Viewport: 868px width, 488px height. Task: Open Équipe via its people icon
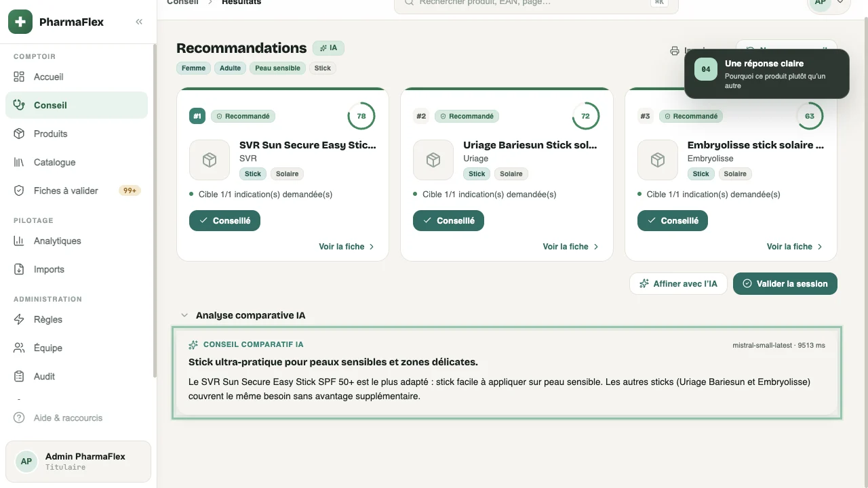(x=19, y=348)
